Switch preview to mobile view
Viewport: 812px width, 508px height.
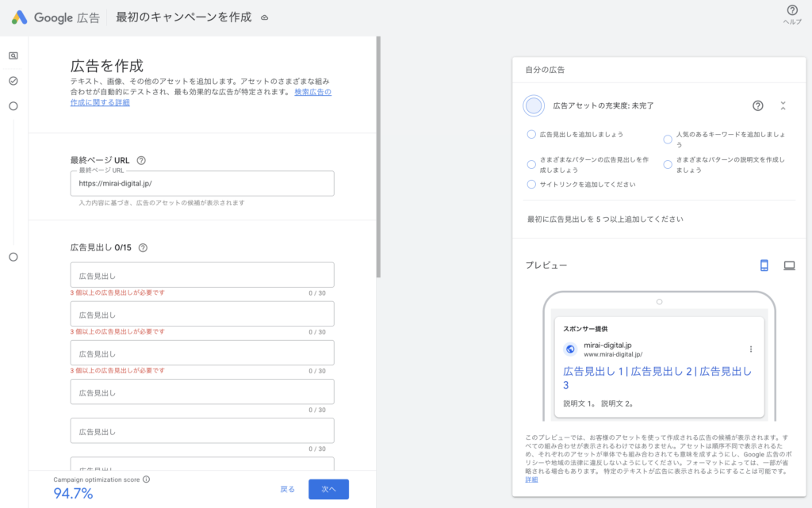(x=764, y=265)
